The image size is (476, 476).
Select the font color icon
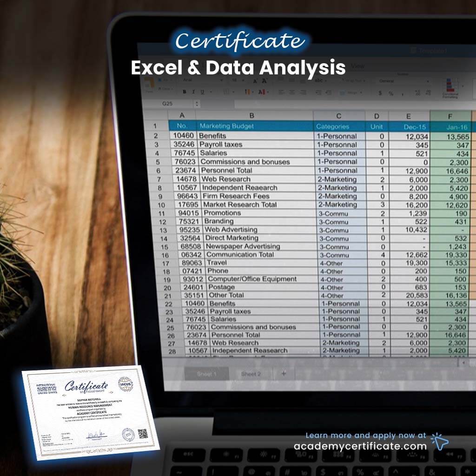pyautogui.click(x=261, y=92)
